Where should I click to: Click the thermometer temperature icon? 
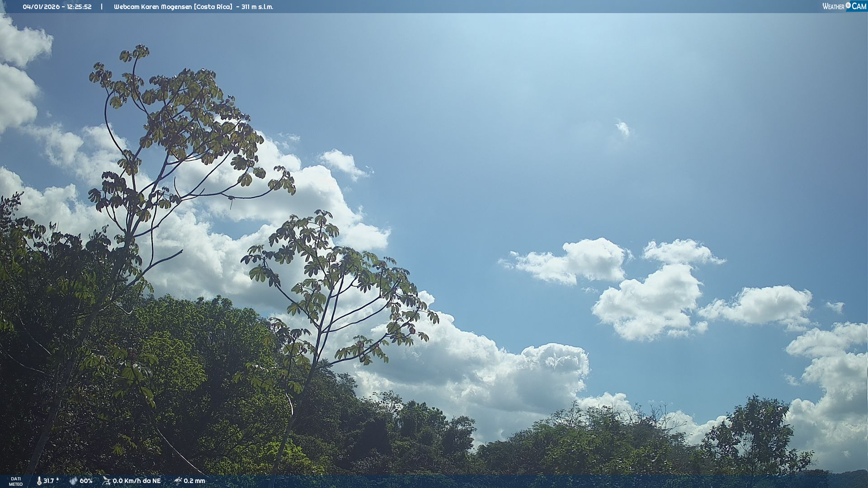coord(39,481)
